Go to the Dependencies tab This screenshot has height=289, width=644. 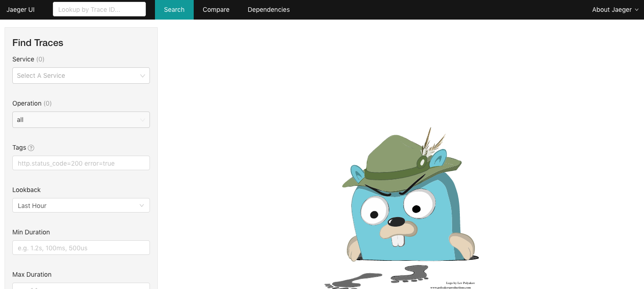(268, 10)
